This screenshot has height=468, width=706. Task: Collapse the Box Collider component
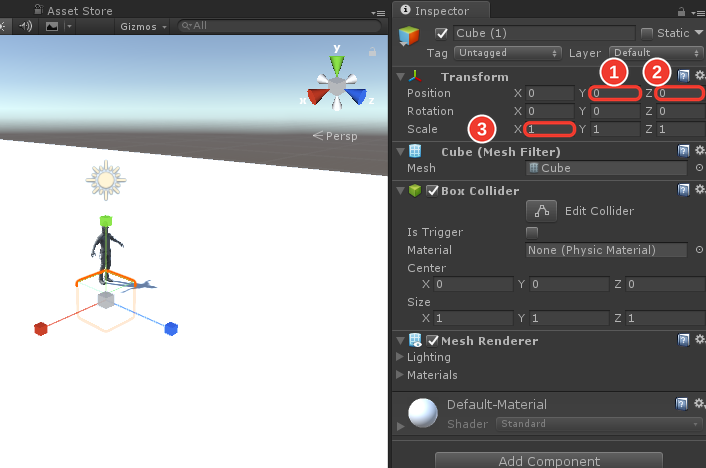[x=401, y=191]
